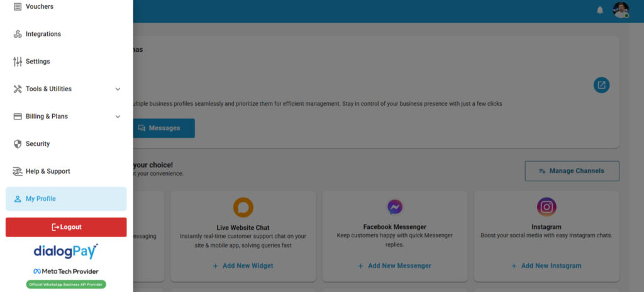Click the Facebook Messenger channel icon
Image resolution: width=644 pixels, height=292 pixels.
pyautogui.click(x=394, y=207)
